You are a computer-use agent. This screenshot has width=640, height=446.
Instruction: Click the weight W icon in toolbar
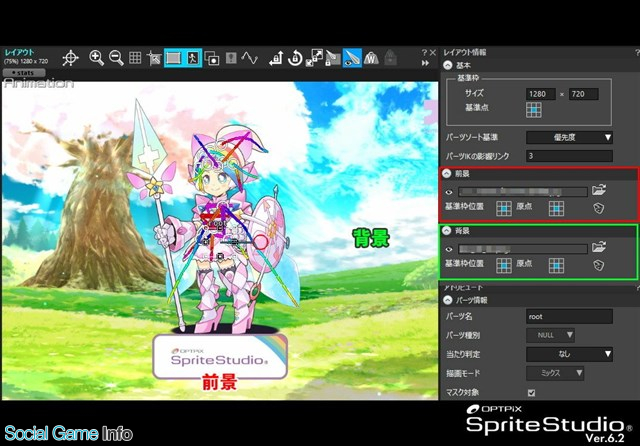[371, 58]
